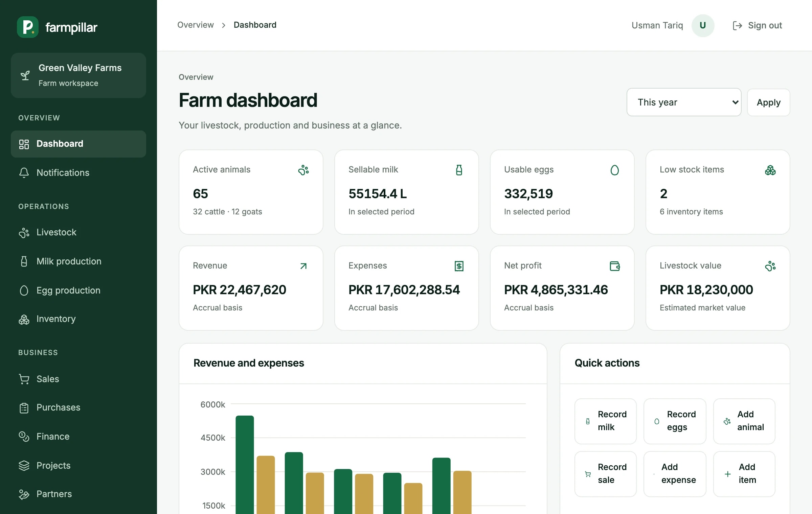Click the arrow icon on Revenue card
812x514 pixels.
click(x=303, y=266)
